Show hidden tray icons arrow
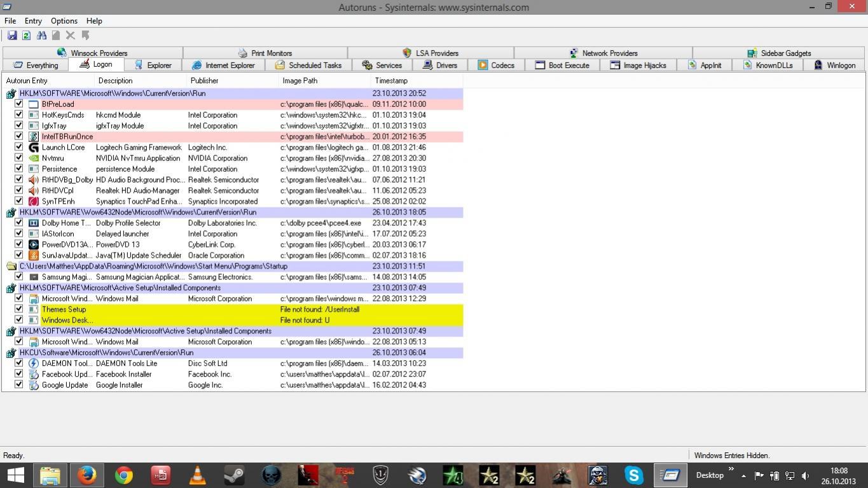The width and height of the screenshot is (868, 488). 743,475
